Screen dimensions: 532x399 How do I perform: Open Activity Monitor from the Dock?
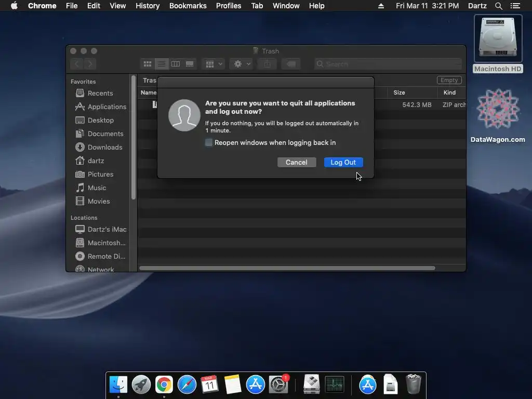335,384
